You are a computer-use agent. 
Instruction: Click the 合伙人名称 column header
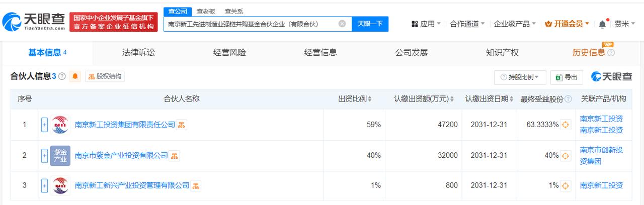182,99
